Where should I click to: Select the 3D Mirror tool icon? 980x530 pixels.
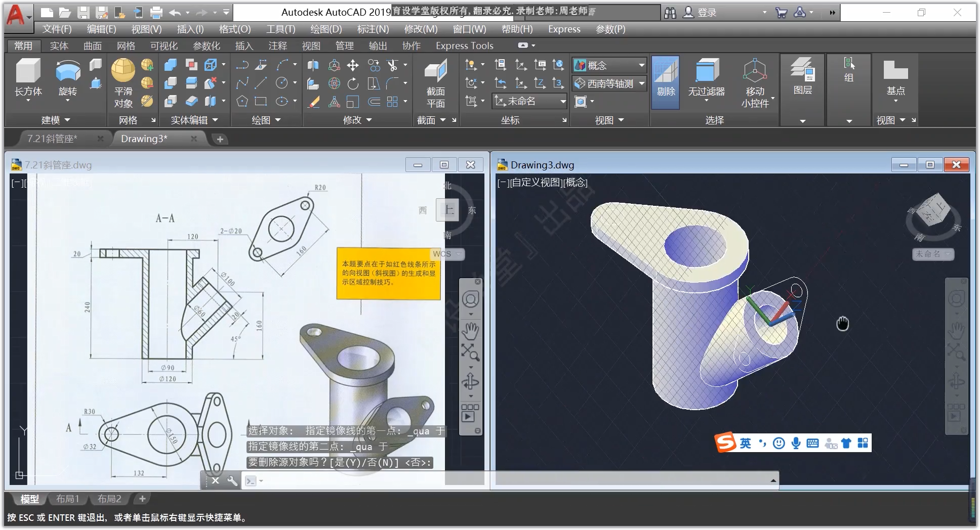click(313, 65)
